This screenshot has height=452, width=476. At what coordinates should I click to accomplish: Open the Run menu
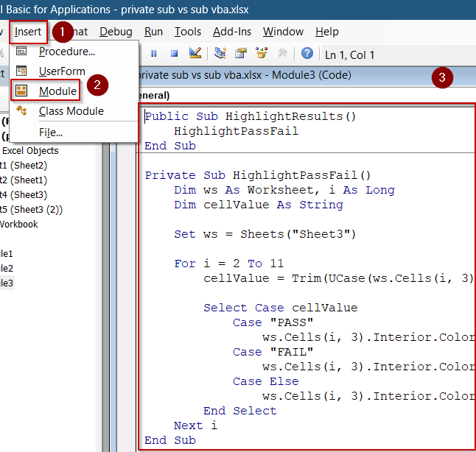tap(153, 32)
